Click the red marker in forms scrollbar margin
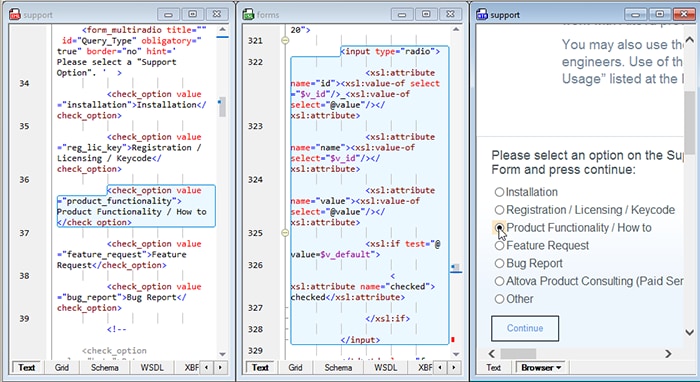Viewport: 700px width, 382px height. click(453, 340)
